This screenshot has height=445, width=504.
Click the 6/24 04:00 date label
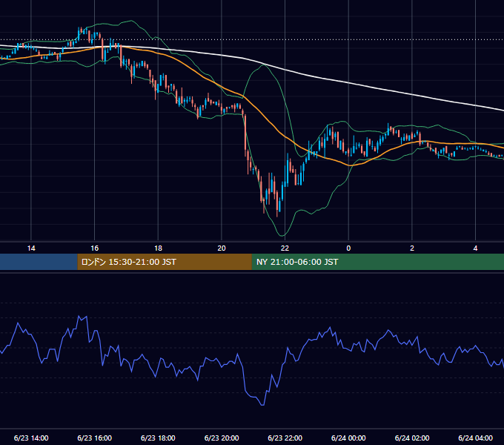475,438
